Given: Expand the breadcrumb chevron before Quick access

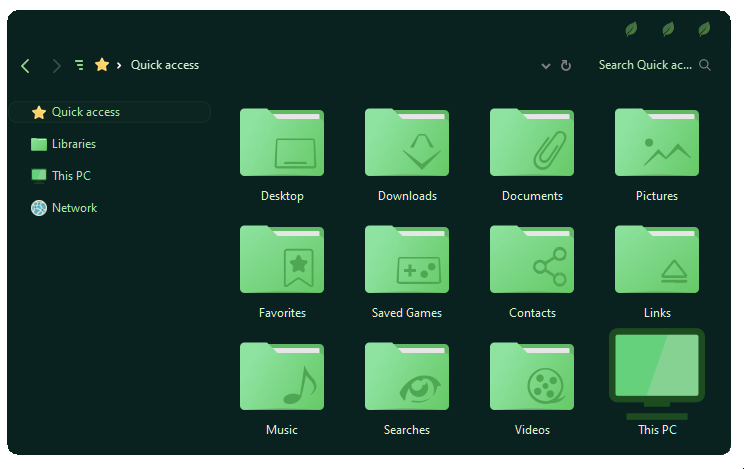Looking at the screenshot, I should coord(119,65).
